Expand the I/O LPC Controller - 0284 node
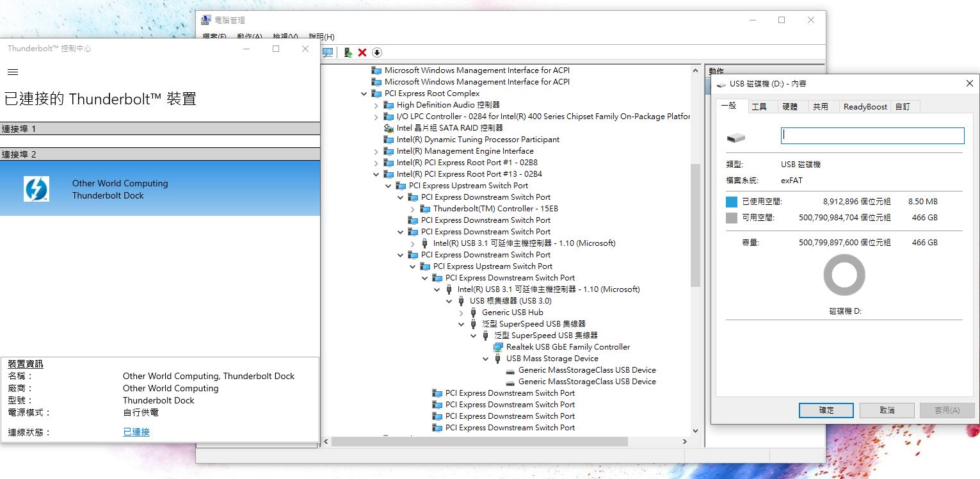This screenshot has height=479, width=980. point(376,117)
